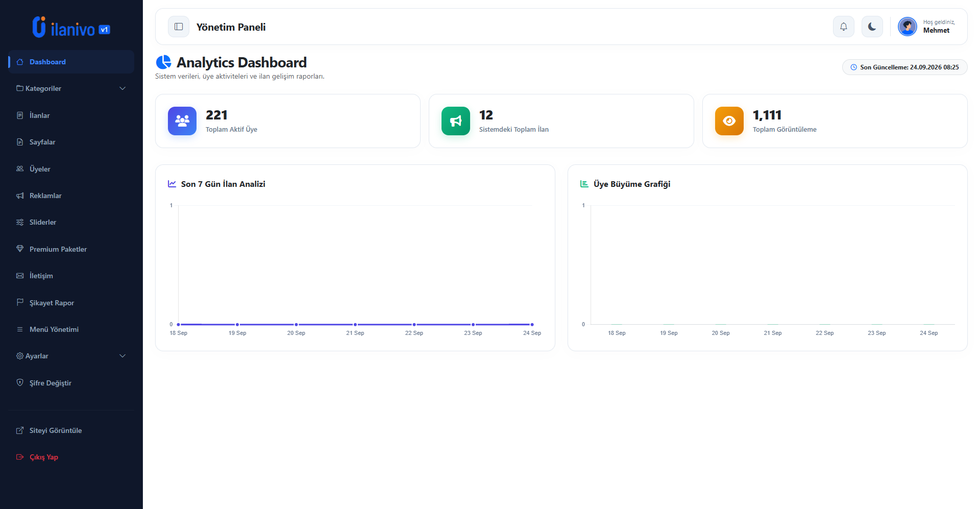The image size is (980, 509).
Task: Open Ayarlar settings menu
Action: [x=71, y=356]
